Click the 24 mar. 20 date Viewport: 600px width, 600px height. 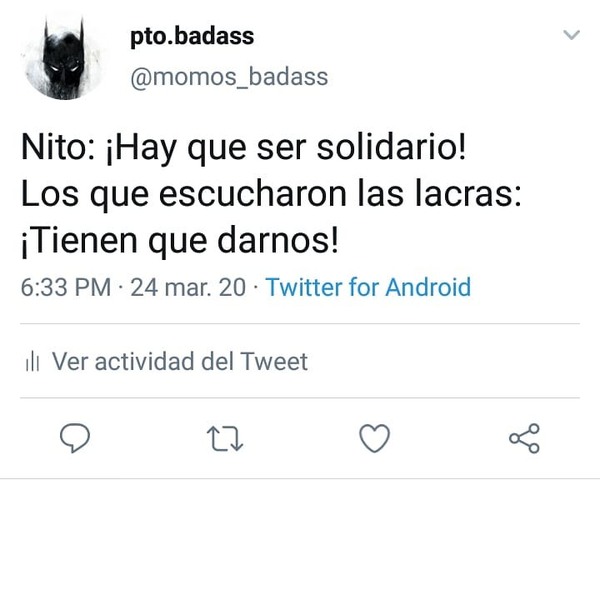click(x=188, y=287)
